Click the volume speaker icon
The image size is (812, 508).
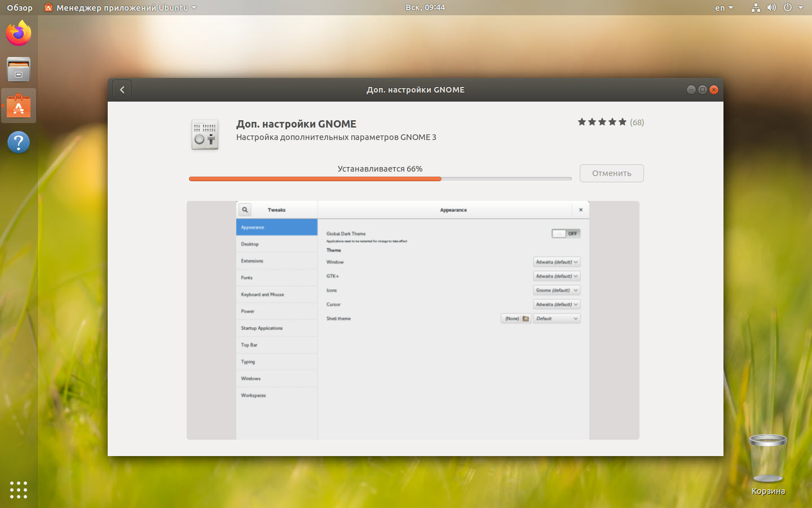click(x=771, y=8)
